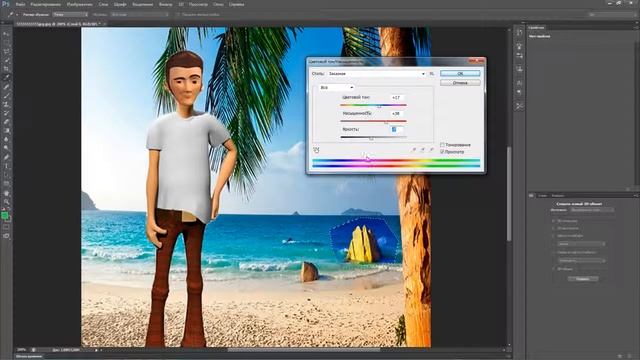Confirm Hue/Saturation with OK button
This screenshot has height=360, width=640.
[460, 73]
